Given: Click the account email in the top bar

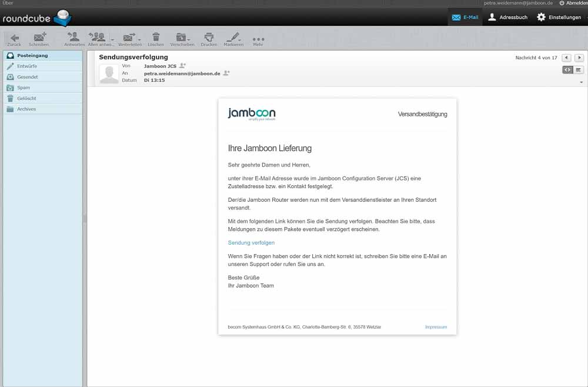Looking at the screenshot, I should [x=518, y=3].
